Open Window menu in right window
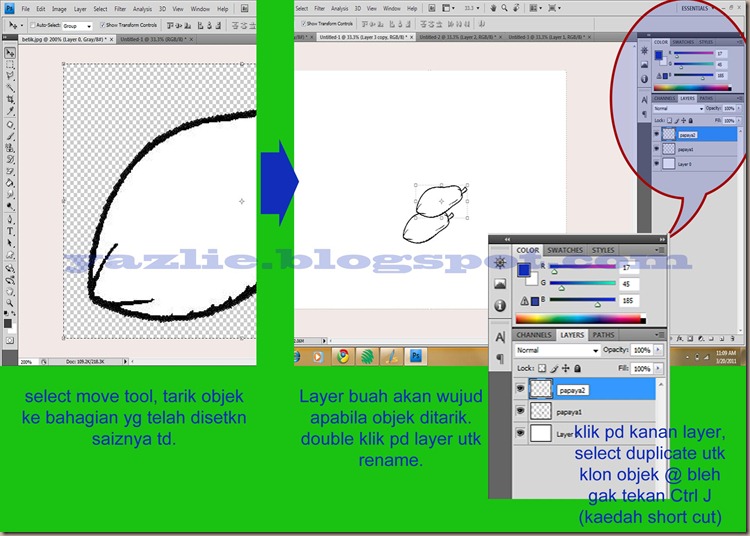 (392, 8)
